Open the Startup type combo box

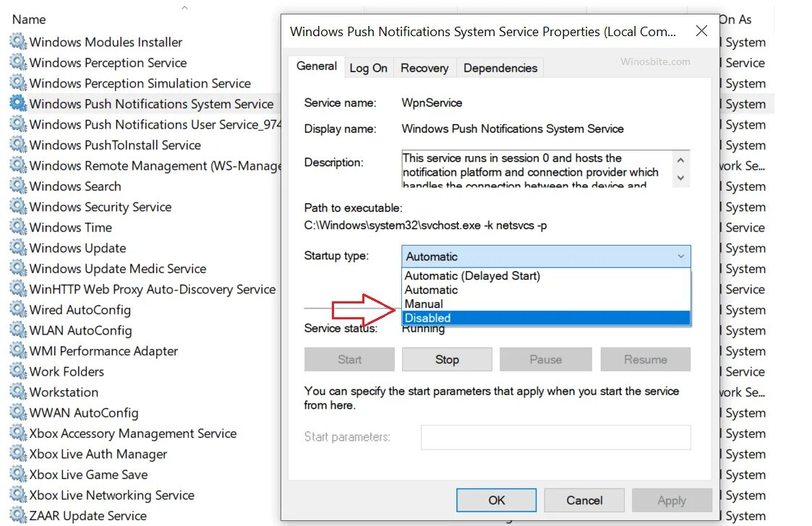tap(546, 256)
